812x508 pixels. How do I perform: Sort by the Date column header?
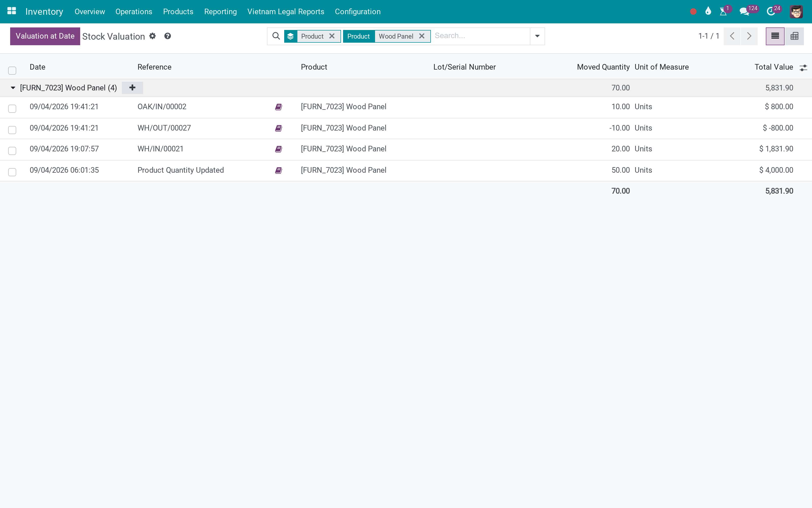pyautogui.click(x=38, y=67)
